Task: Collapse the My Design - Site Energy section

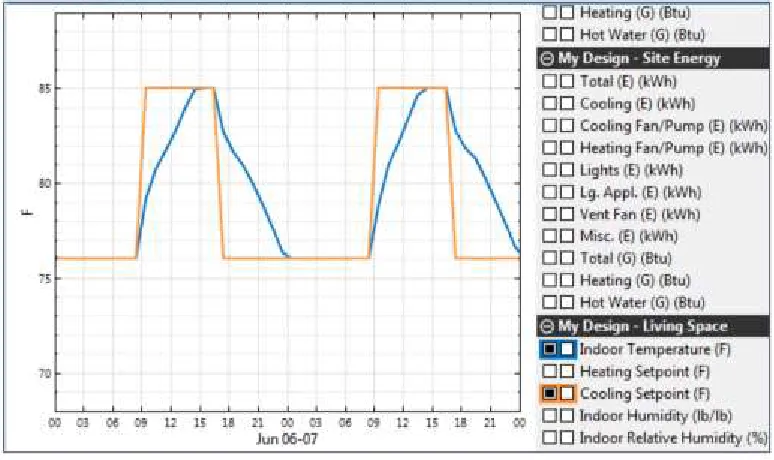Action: click(547, 59)
